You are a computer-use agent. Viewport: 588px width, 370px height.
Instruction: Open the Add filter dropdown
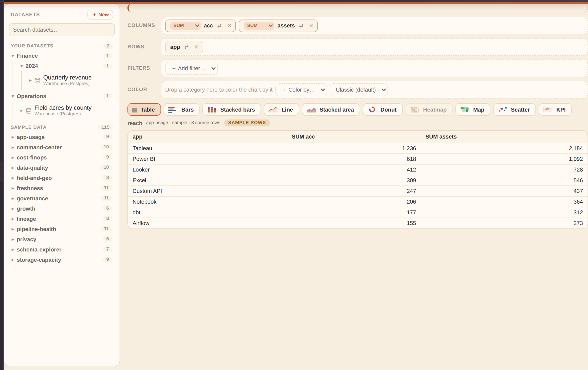pyautogui.click(x=191, y=68)
